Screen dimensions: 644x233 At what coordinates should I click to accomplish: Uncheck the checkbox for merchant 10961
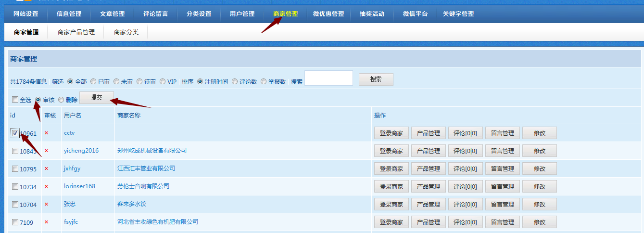[x=15, y=133]
